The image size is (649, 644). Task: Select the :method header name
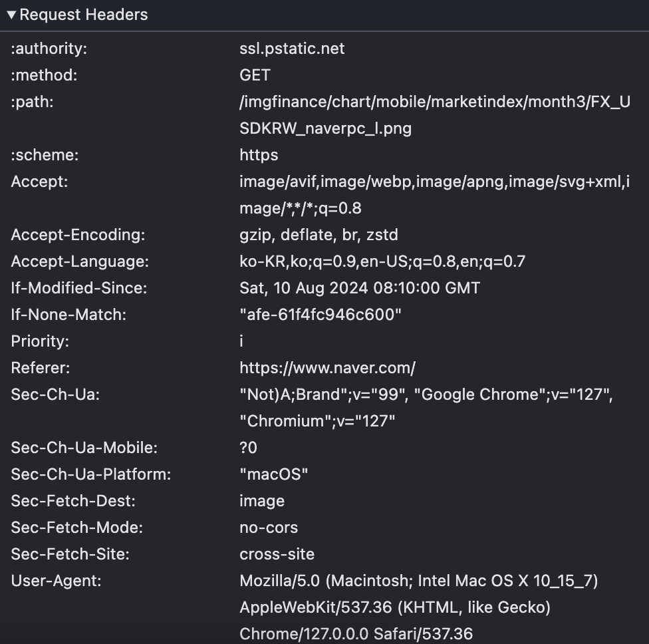(x=44, y=75)
